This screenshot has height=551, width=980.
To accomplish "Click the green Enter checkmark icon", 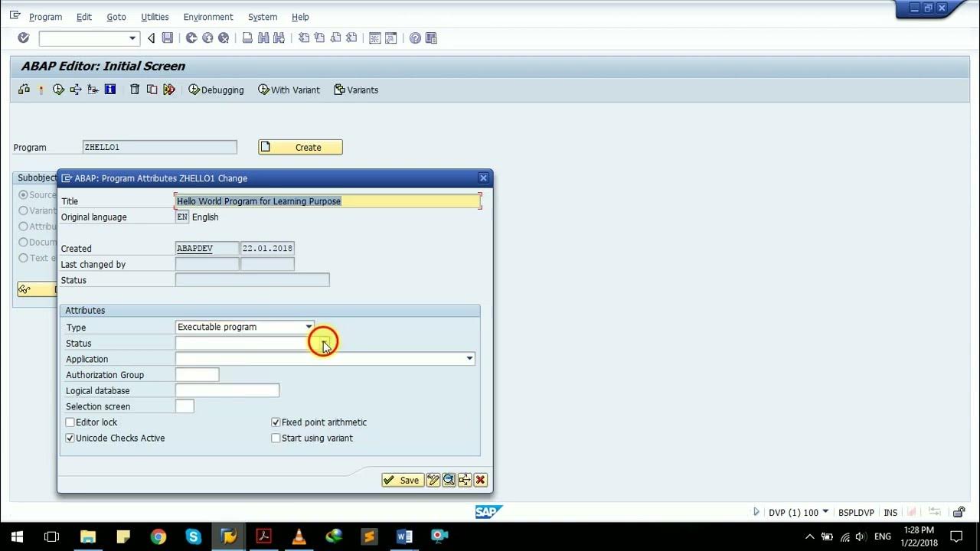I will pyautogui.click(x=23, y=37).
